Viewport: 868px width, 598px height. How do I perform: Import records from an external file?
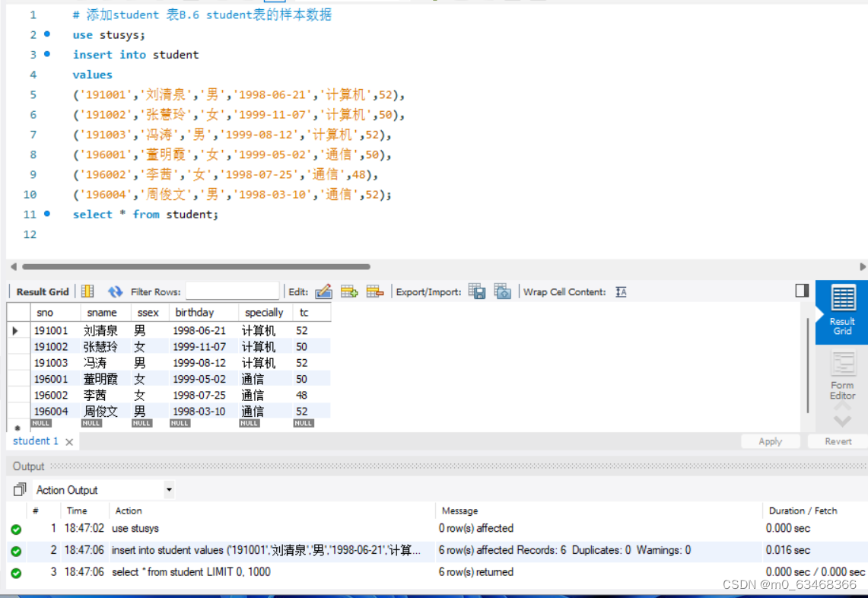503,291
